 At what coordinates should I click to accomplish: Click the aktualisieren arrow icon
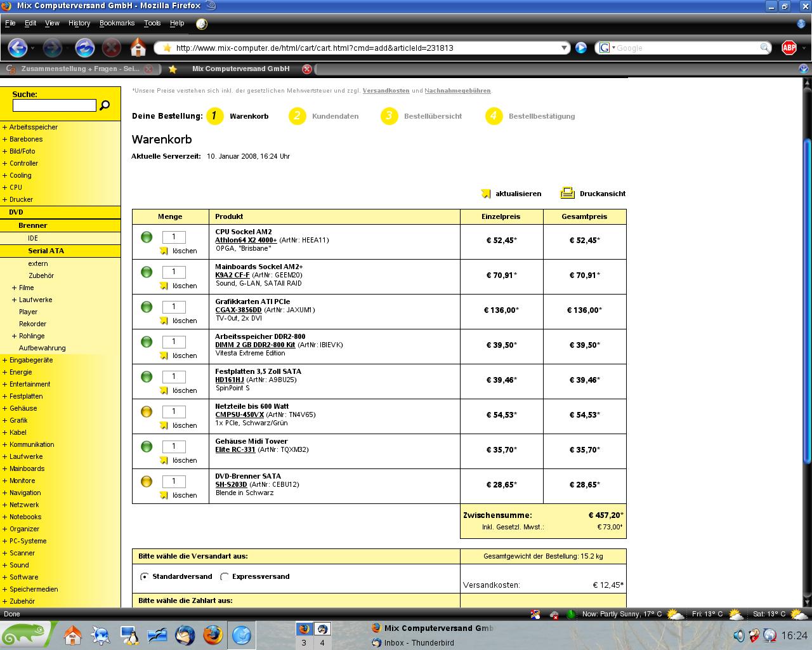point(486,194)
